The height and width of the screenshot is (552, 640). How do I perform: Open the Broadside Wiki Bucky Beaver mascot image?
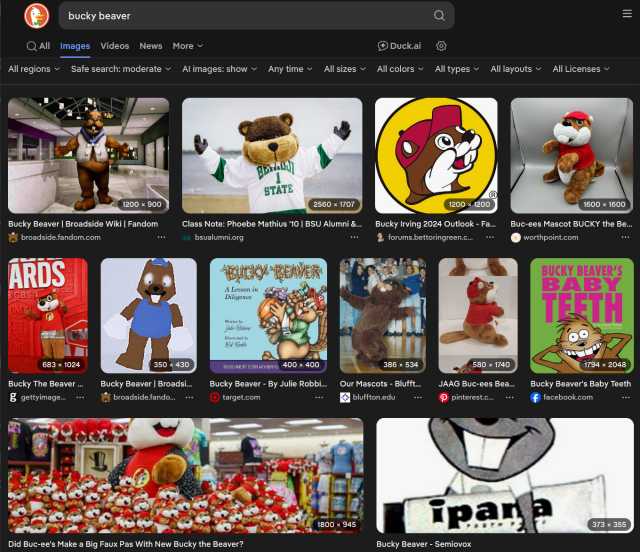[89, 156]
